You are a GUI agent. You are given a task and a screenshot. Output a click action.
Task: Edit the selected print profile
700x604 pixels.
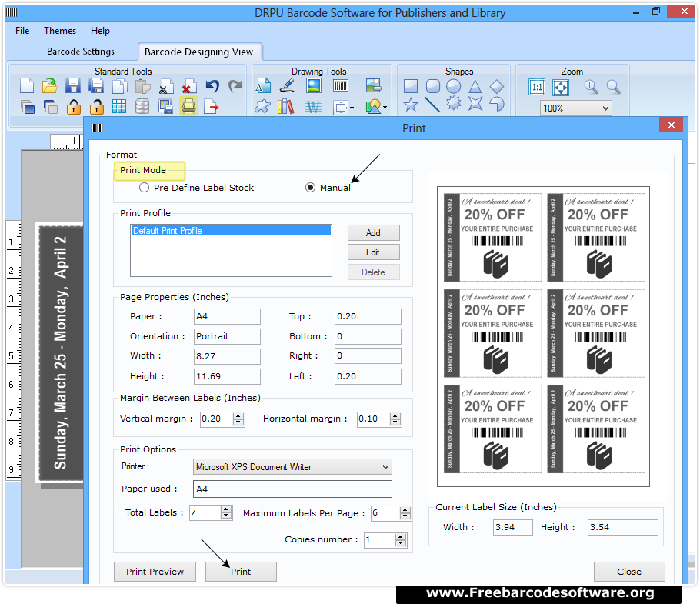[x=373, y=252]
